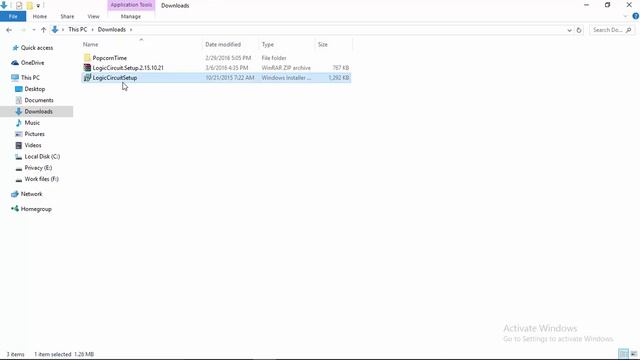Open OneDrive in the navigation pane

click(x=33, y=63)
